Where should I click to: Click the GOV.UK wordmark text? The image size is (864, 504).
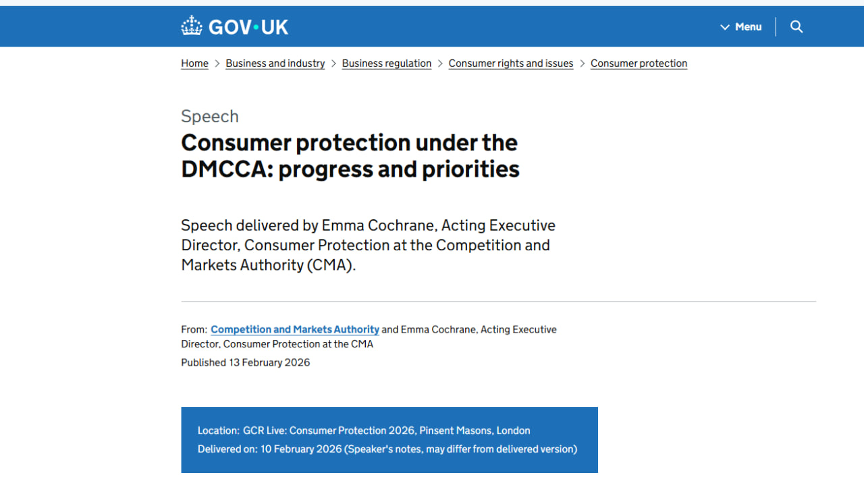[248, 27]
